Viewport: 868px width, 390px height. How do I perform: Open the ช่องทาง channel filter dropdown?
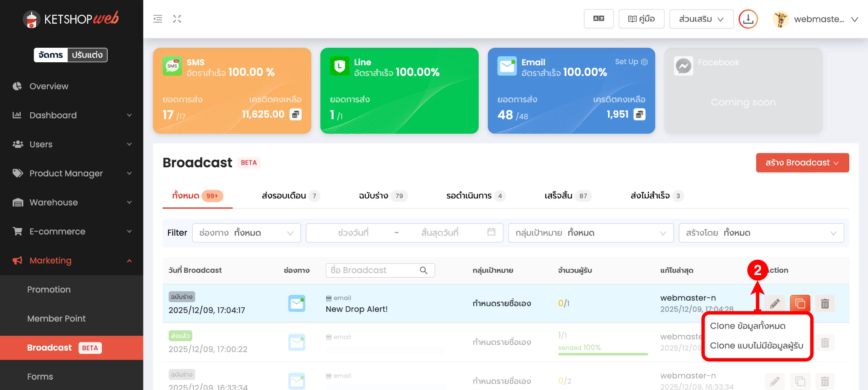click(246, 233)
